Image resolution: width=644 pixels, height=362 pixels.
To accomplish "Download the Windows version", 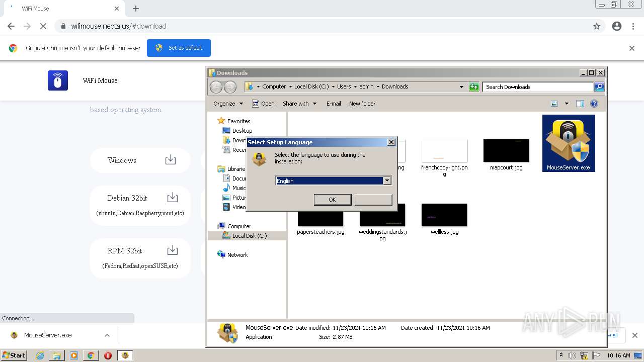I will coord(171,160).
